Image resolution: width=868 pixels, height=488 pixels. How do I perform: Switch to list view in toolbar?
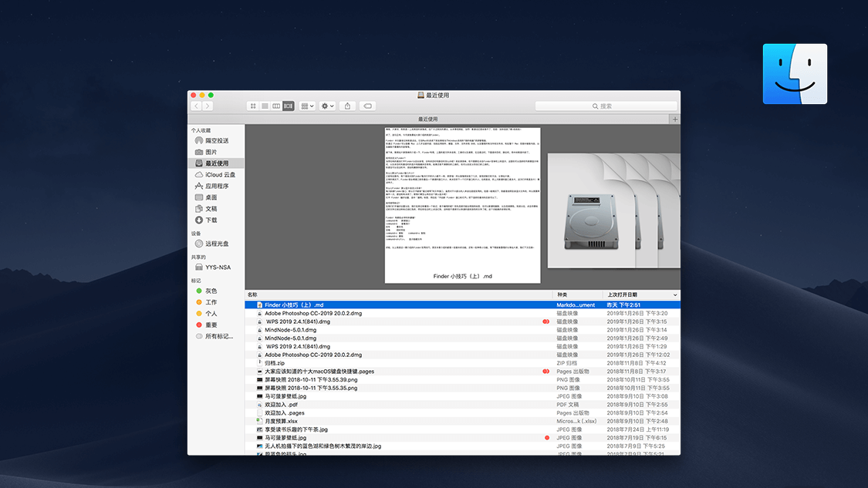pos(265,106)
